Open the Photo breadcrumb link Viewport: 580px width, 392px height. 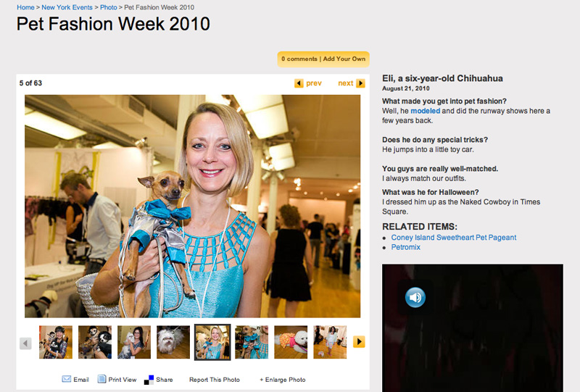pos(108,7)
